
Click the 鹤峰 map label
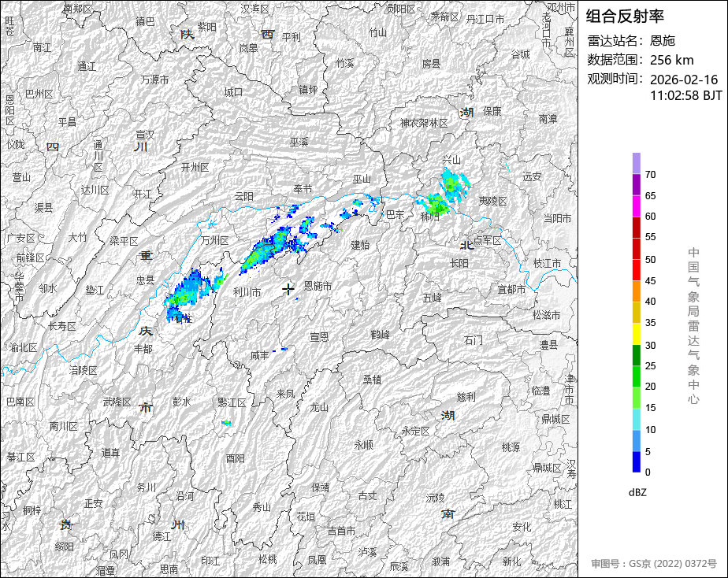point(381,334)
